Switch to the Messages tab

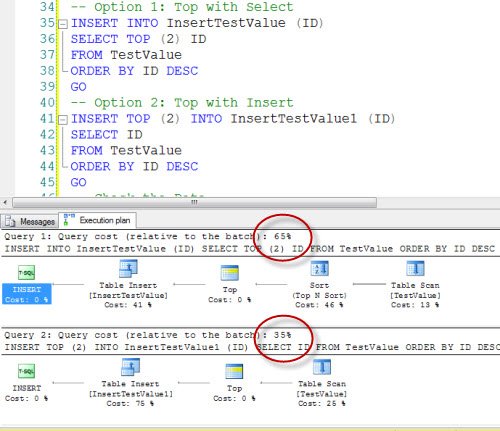click(x=29, y=221)
